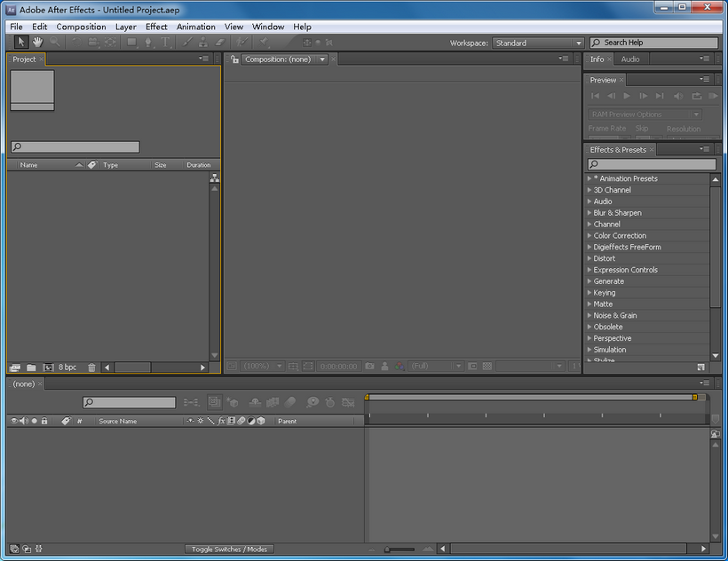Click the 8 bpc project color depth button
Image resolution: width=728 pixels, height=561 pixels.
coord(66,367)
